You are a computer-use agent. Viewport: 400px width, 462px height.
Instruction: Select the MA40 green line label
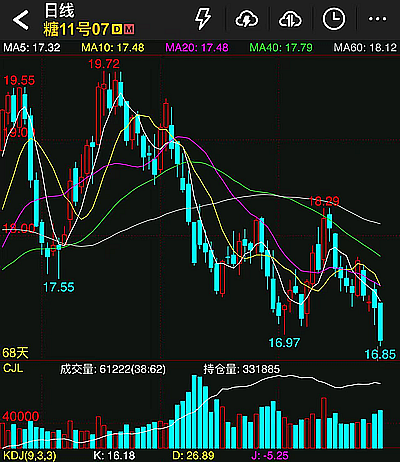coord(281,47)
